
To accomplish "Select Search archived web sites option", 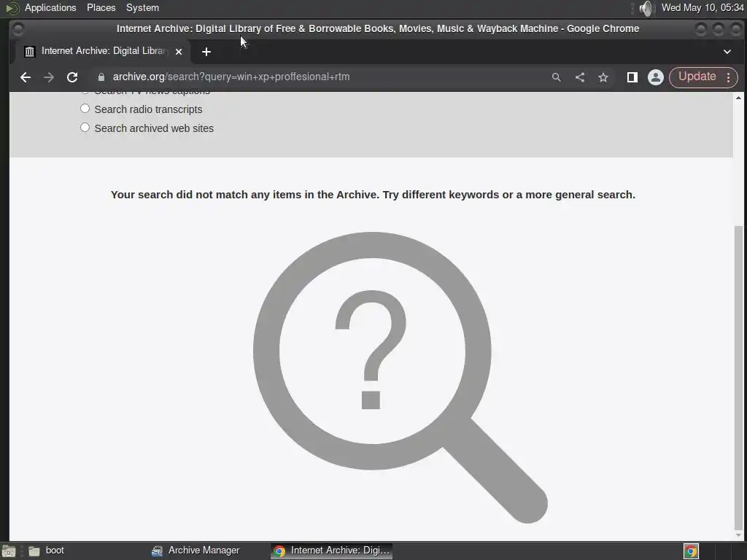I will [85, 128].
